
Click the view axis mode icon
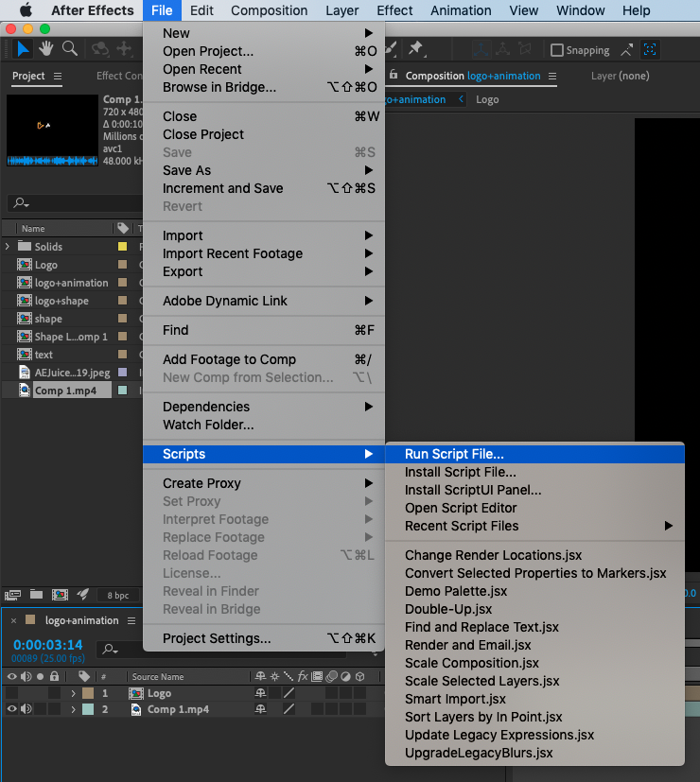[524, 49]
